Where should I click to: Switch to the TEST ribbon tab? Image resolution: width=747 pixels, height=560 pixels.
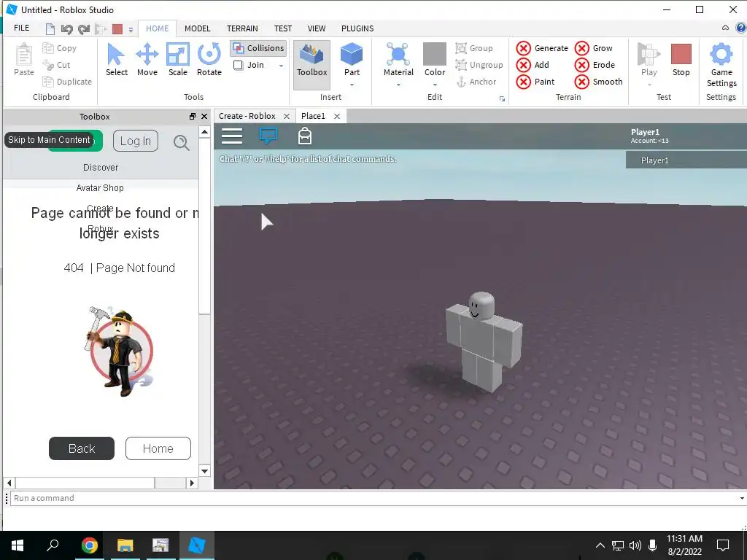tap(283, 28)
